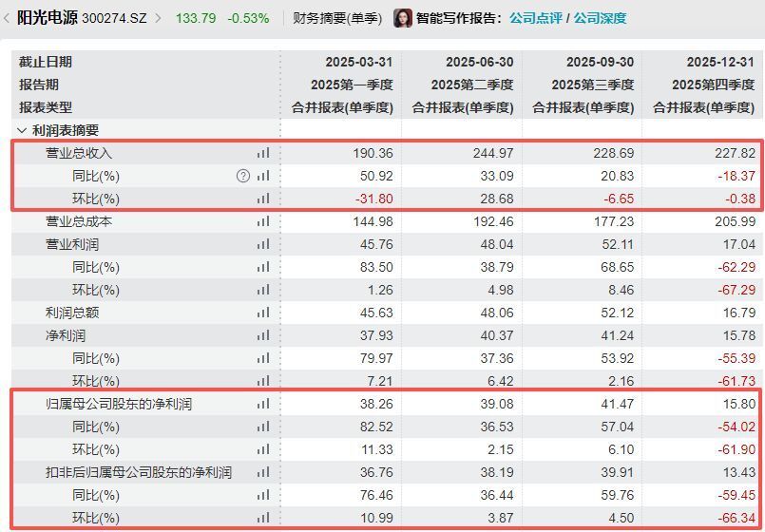Viewport: 765px width, 532px height.
Task: Click the 2025第四季度 report period cell
Action: (x=714, y=85)
